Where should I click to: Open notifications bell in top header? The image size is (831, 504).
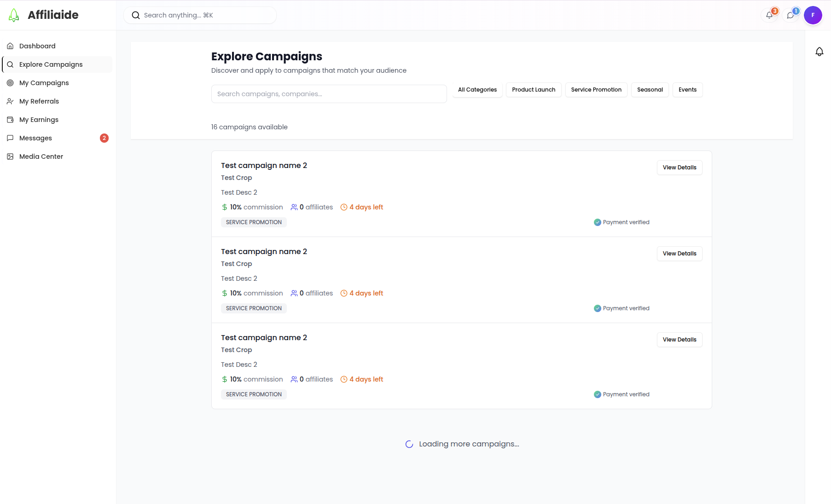pyautogui.click(x=769, y=15)
